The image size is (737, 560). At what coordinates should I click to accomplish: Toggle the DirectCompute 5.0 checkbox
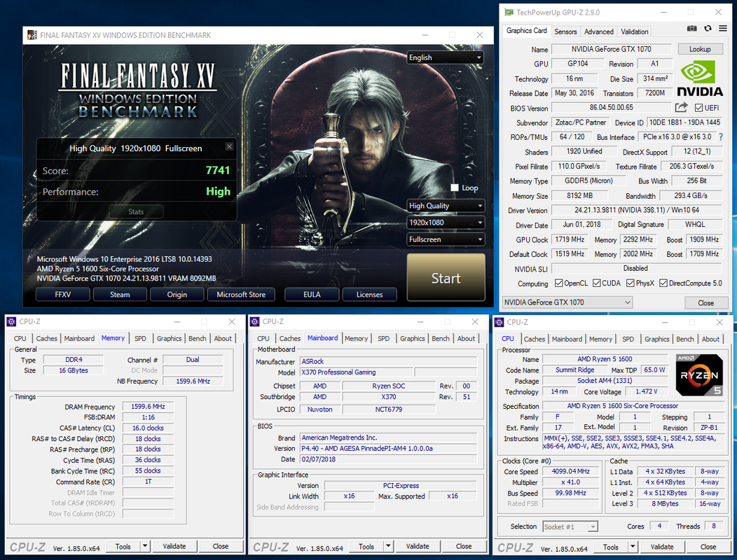[x=663, y=283]
